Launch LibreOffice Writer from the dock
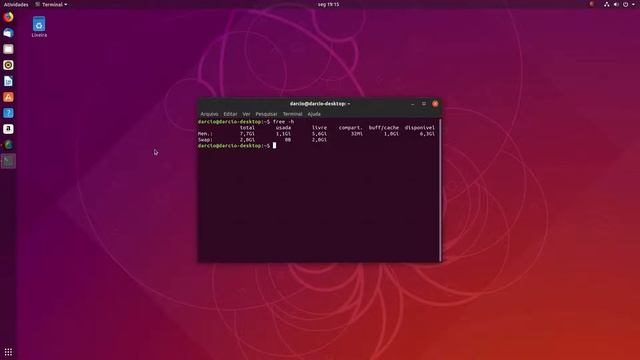 [x=8, y=81]
